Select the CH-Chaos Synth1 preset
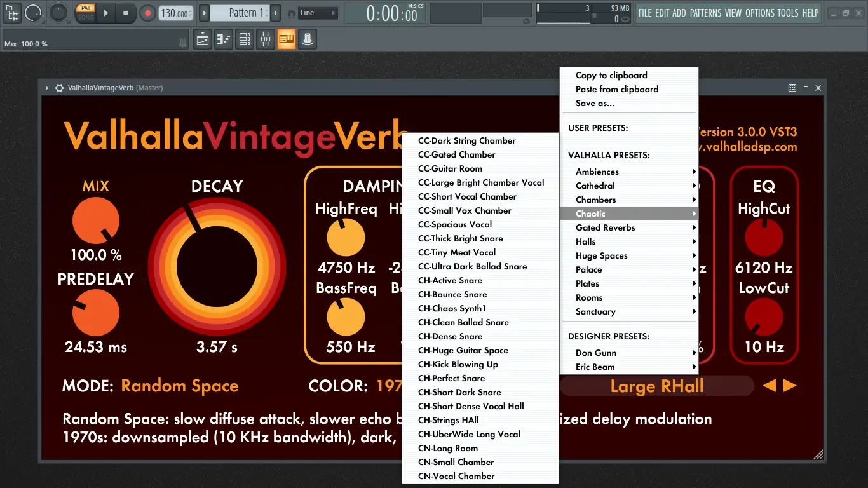Image resolution: width=868 pixels, height=488 pixels. tap(480, 308)
